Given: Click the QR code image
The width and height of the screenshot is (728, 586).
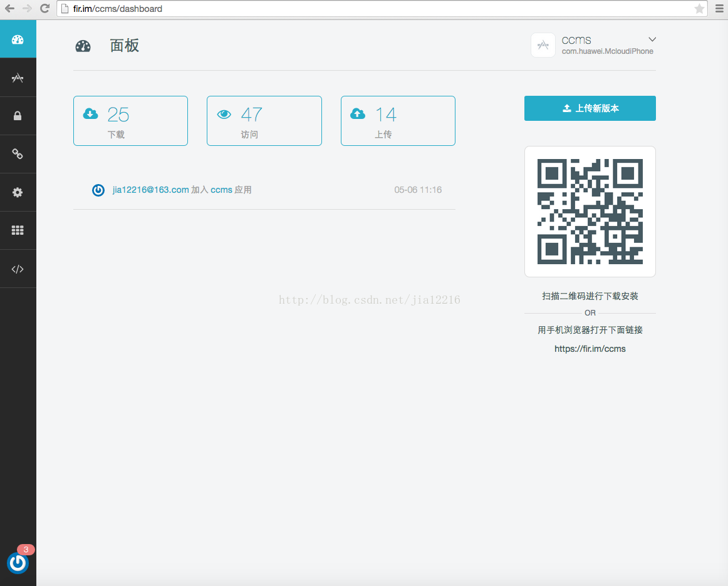Looking at the screenshot, I should coord(590,212).
